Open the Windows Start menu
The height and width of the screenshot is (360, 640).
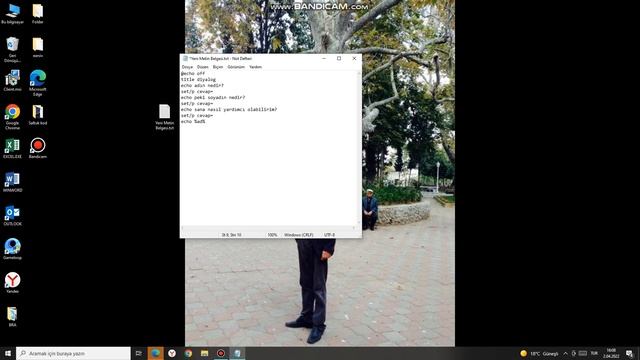pyautogui.click(x=7, y=353)
